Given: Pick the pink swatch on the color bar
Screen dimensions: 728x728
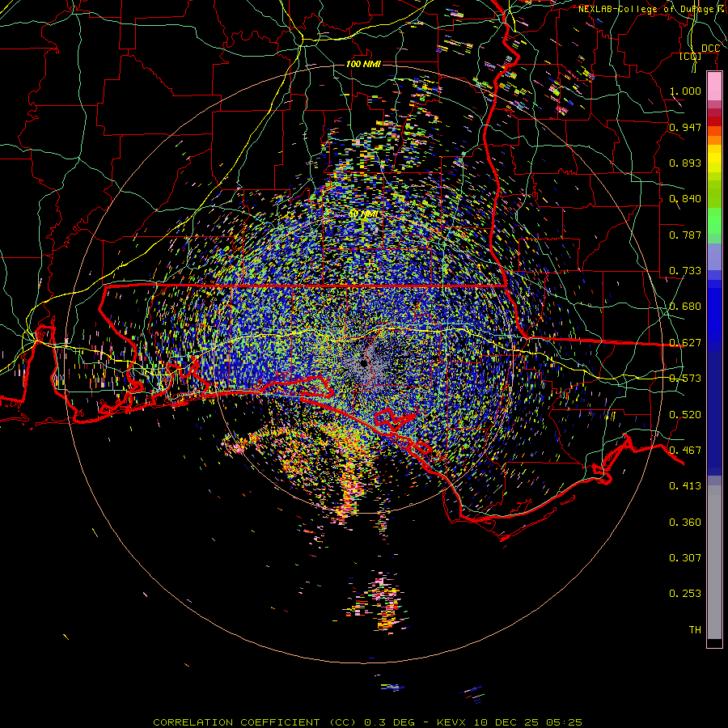Looking at the screenshot, I should [714, 87].
